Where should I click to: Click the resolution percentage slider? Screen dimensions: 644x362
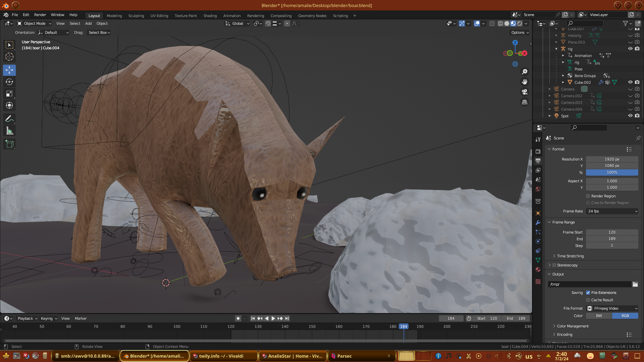(612, 172)
